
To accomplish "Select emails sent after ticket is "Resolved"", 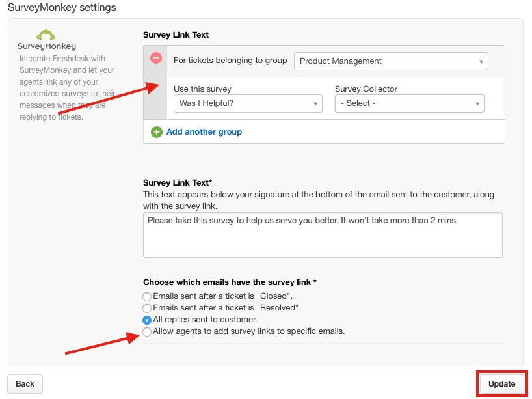I will pos(147,309).
